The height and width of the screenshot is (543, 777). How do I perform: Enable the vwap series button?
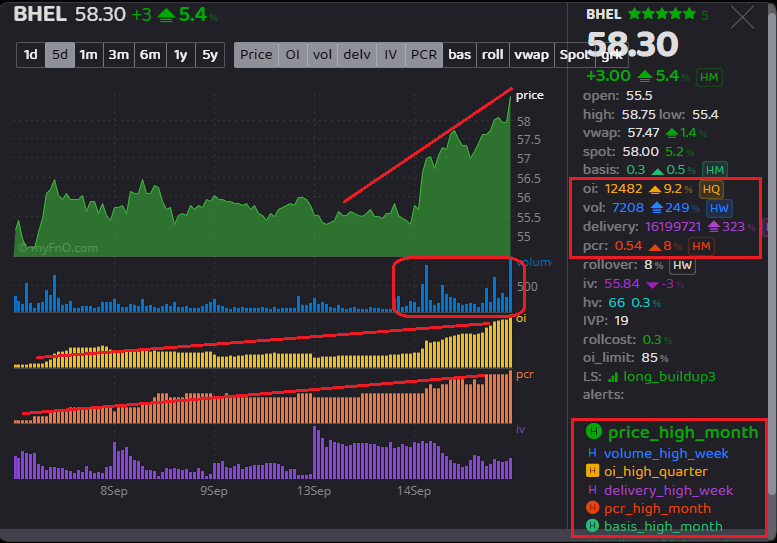(x=531, y=54)
